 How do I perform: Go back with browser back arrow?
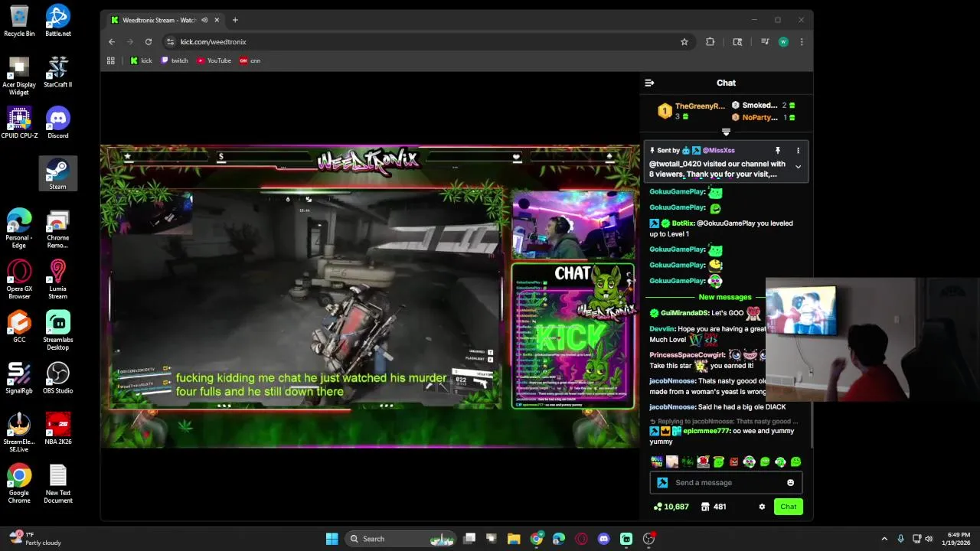pyautogui.click(x=112, y=42)
